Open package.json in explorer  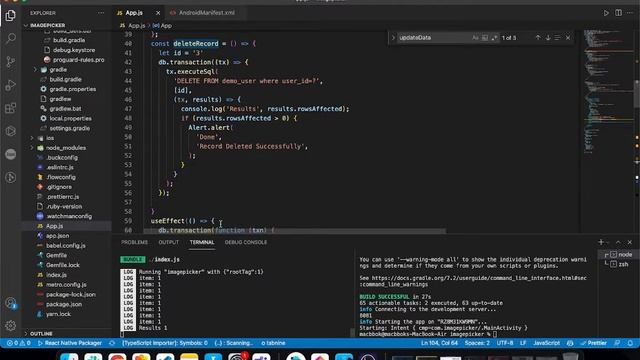click(x=64, y=304)
